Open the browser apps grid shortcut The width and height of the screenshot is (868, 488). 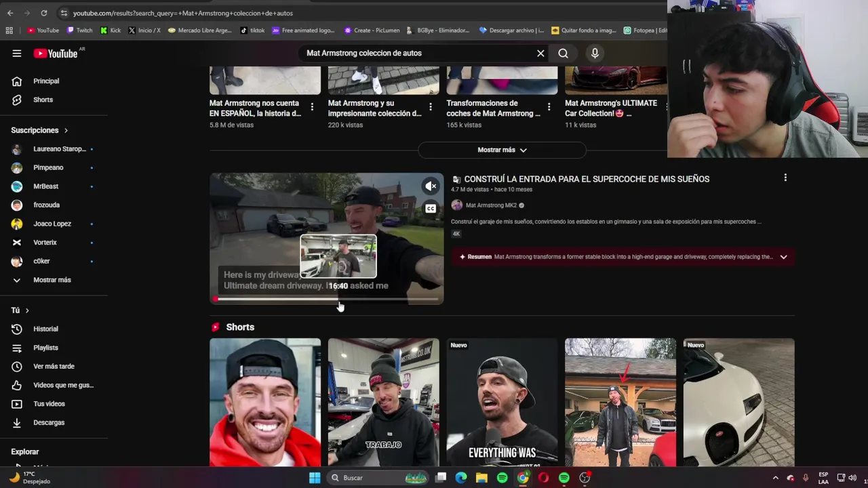9,30
